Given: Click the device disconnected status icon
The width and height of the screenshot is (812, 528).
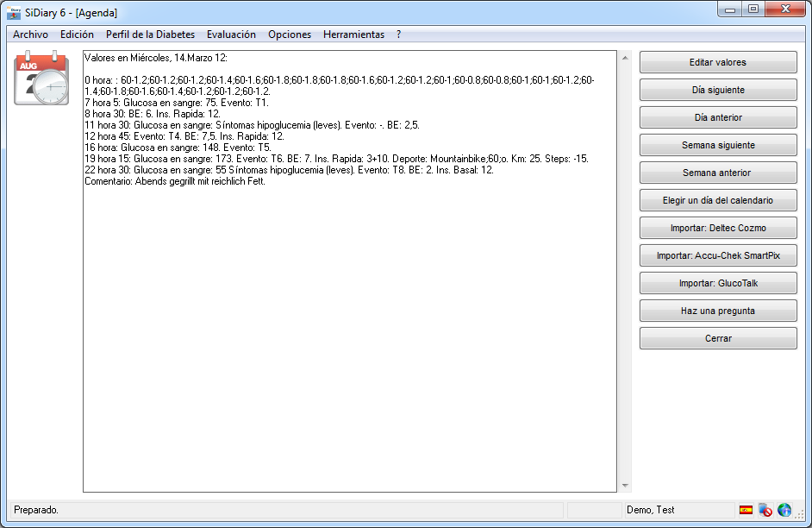Looking at the screenshot, I should [765, 510].
